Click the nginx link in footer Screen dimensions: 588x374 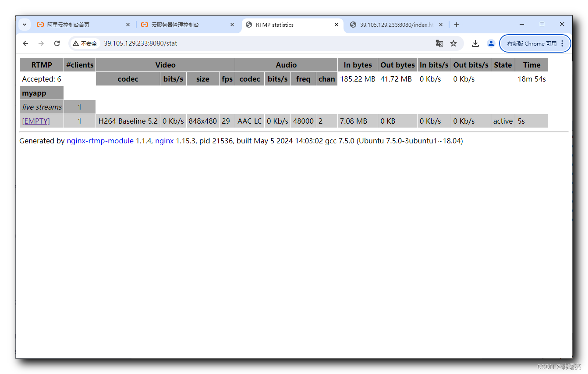[x=164, y=141]
